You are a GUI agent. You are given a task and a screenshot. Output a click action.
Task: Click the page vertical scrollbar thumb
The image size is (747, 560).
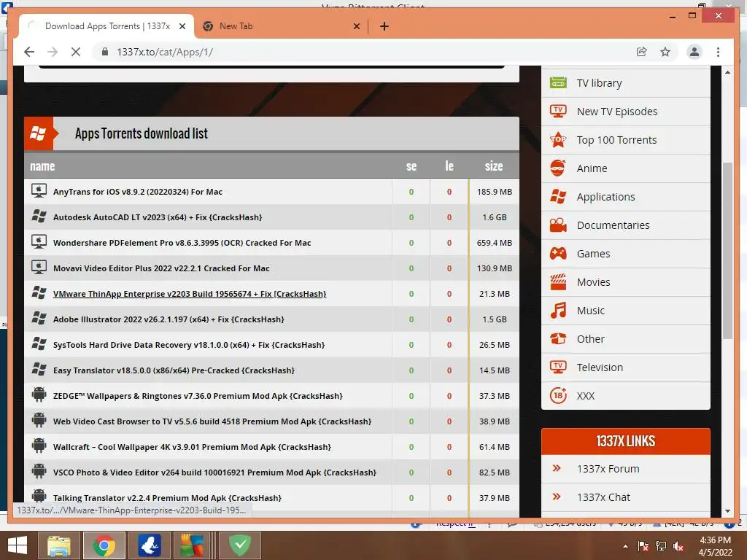[x=727, y=251]
